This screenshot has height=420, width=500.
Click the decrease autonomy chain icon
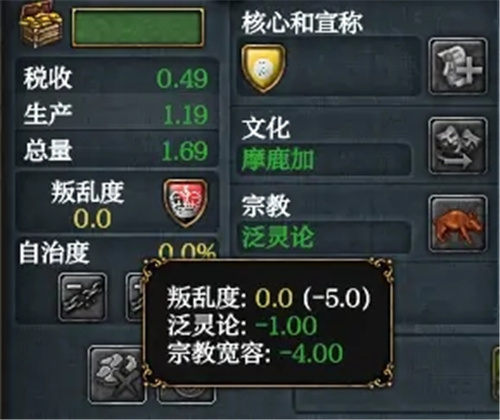coord(82,297)
